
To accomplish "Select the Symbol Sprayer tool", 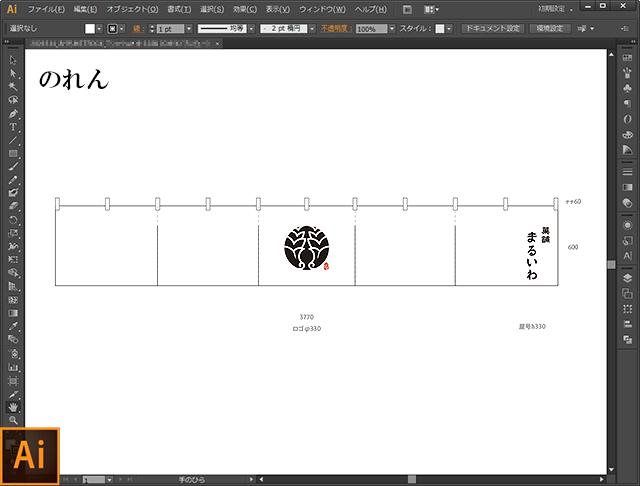I will (13, 353).
